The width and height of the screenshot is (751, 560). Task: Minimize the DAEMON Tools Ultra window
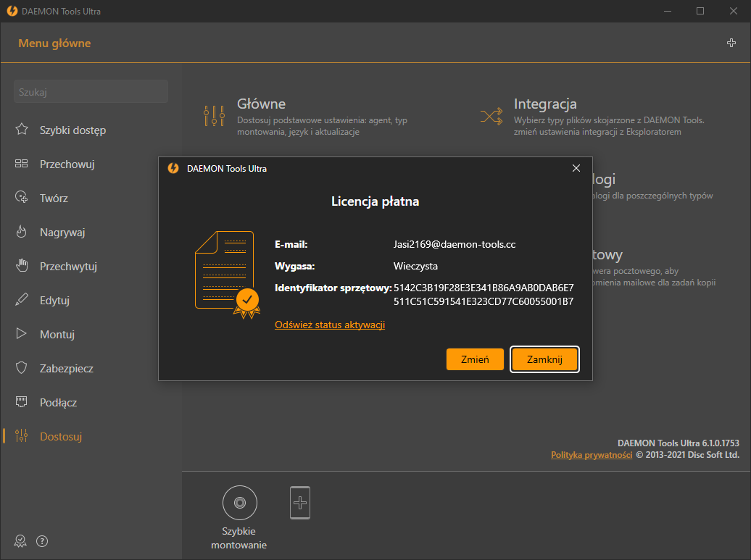[x=668, y=11]
